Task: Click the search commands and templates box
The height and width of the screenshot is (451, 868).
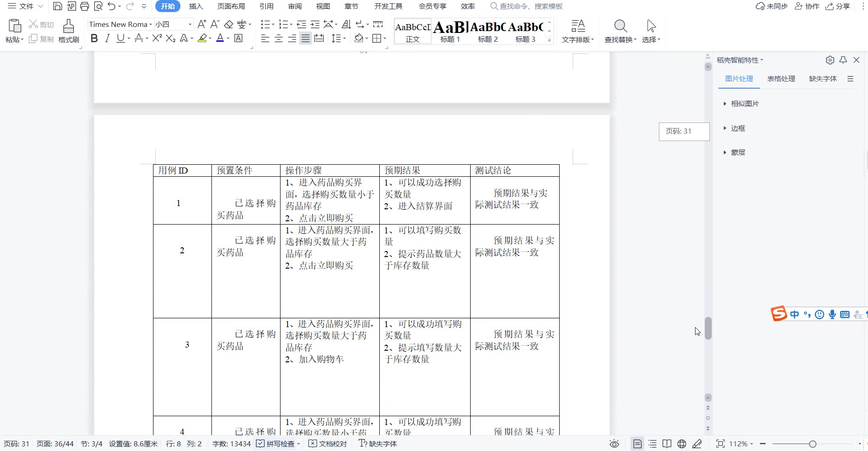Action: coord(527,6)
